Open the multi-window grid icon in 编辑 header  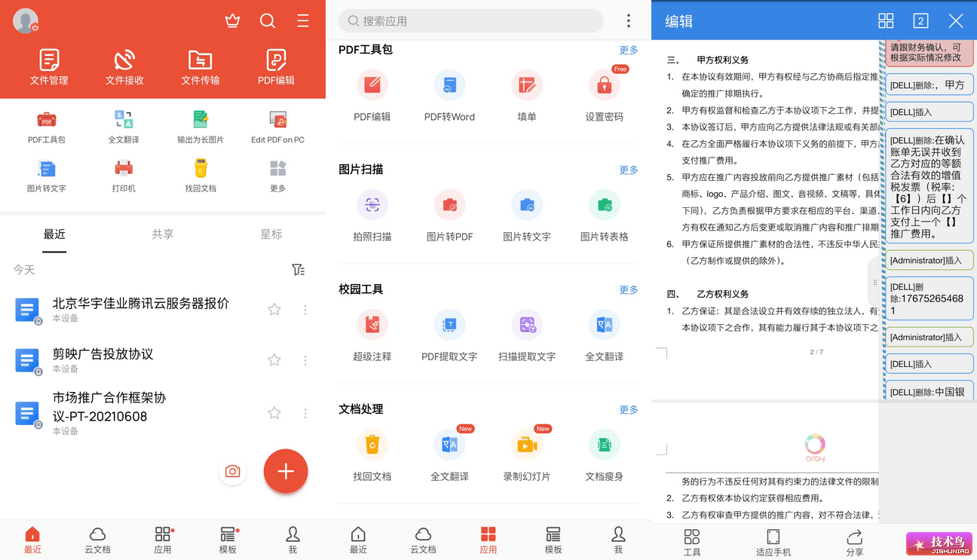coord(886,21)
